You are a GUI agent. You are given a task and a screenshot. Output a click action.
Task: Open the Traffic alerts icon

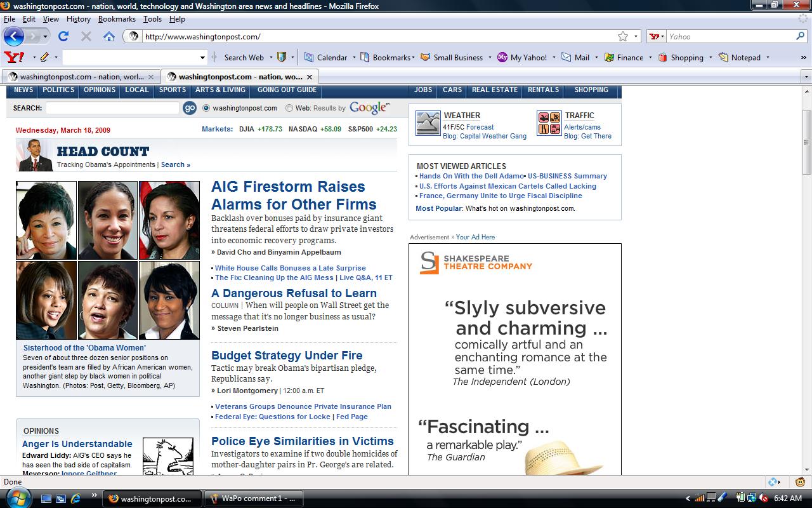coord(549,123)
